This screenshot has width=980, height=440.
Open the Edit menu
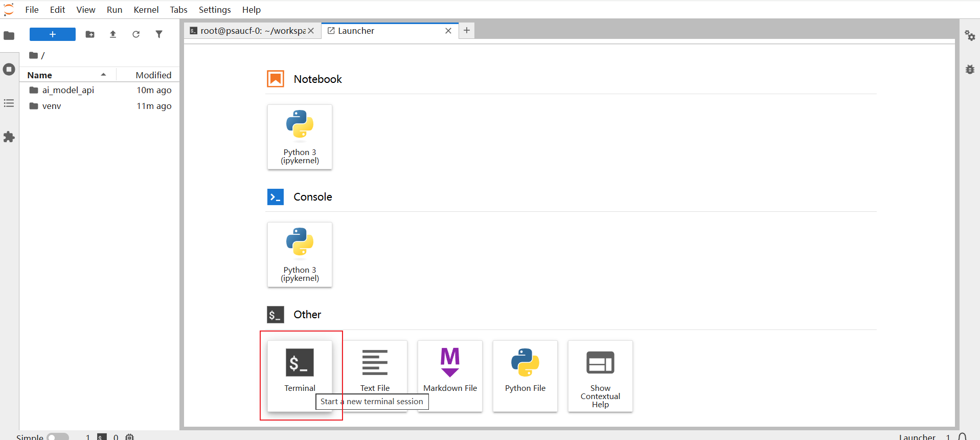(57, 10)
